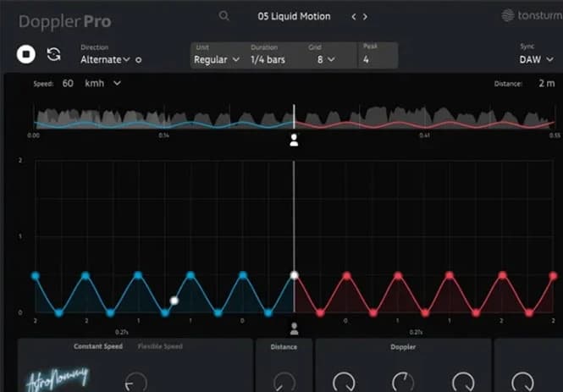Click the white playhead line in waveform
563x392 pixels.
click(x=294, y=117)
